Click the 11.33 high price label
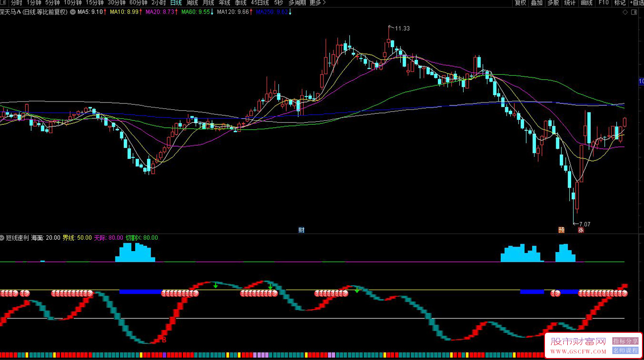 [402, 28]
